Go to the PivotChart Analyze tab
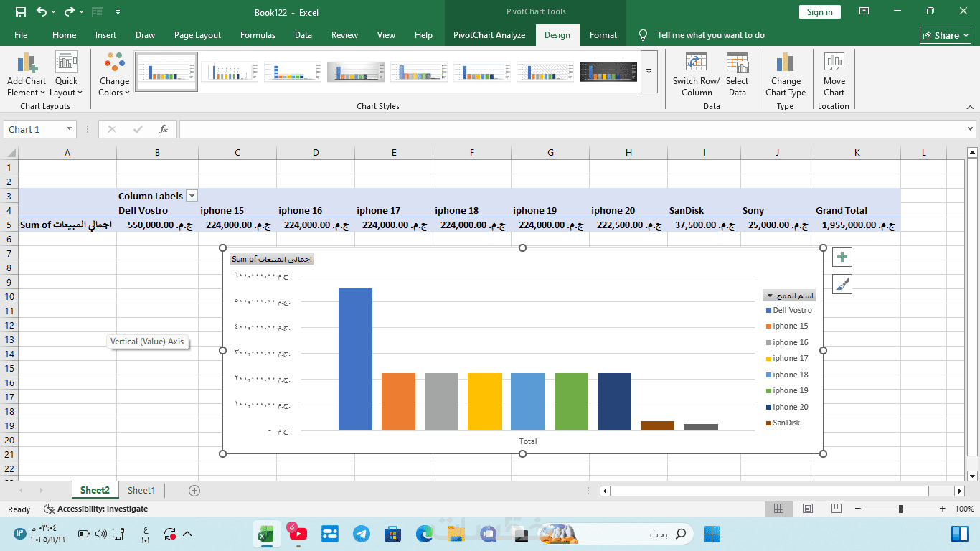980x551 pixels. (489, 35)
